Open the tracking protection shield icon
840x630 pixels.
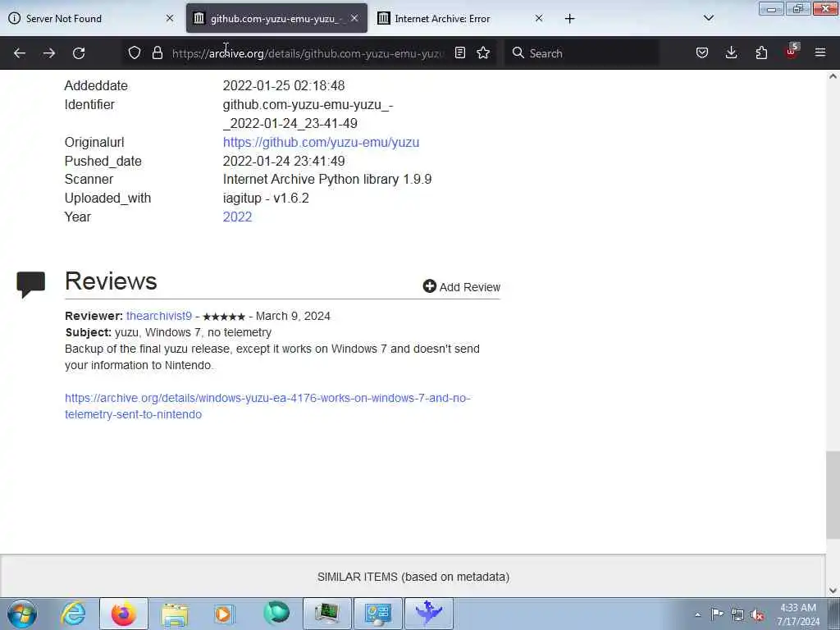click(x=135, y=52)
